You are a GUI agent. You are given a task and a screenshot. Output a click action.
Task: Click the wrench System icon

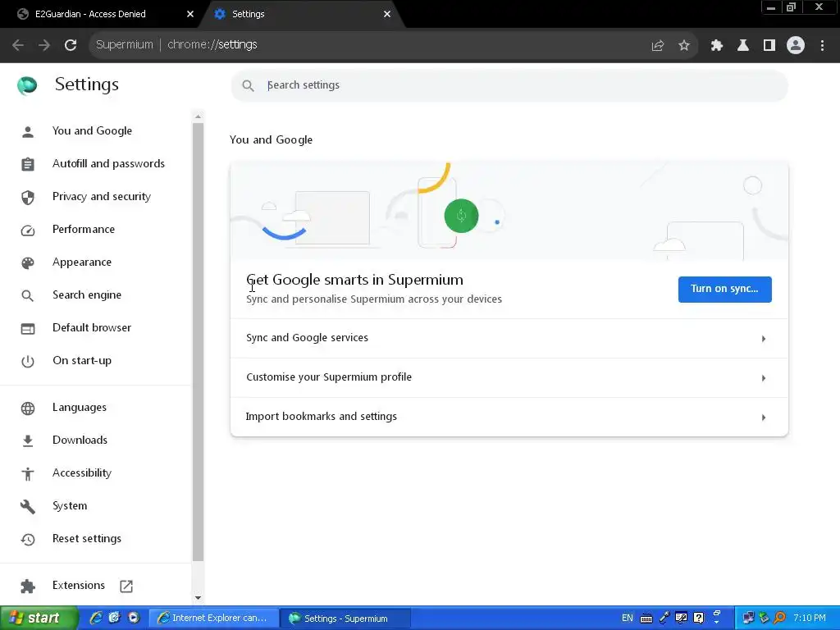point(28,506)
